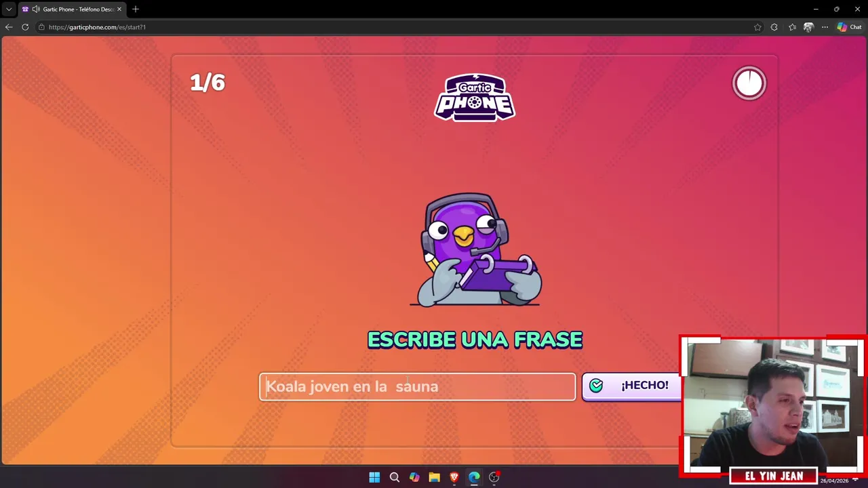Image resolution: width=868 pixels, height=488 pixels.
Task: Click the round timer clock icon
Action: [x=749, y=83]
